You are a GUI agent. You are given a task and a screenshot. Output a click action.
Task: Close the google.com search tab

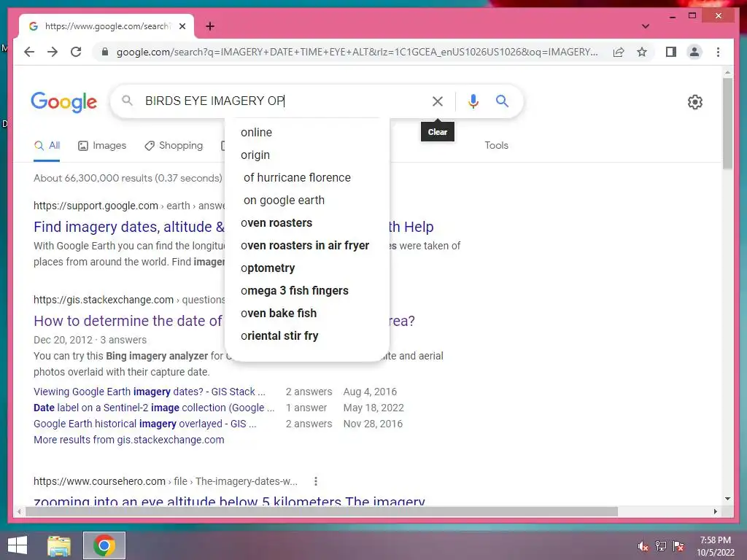coord(182,26)
